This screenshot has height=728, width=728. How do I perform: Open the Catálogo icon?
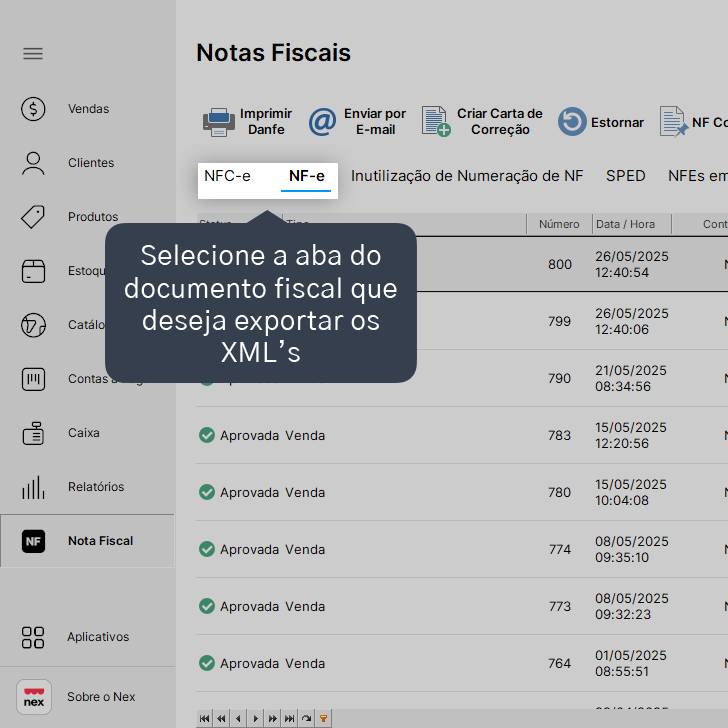click(33, 325)
